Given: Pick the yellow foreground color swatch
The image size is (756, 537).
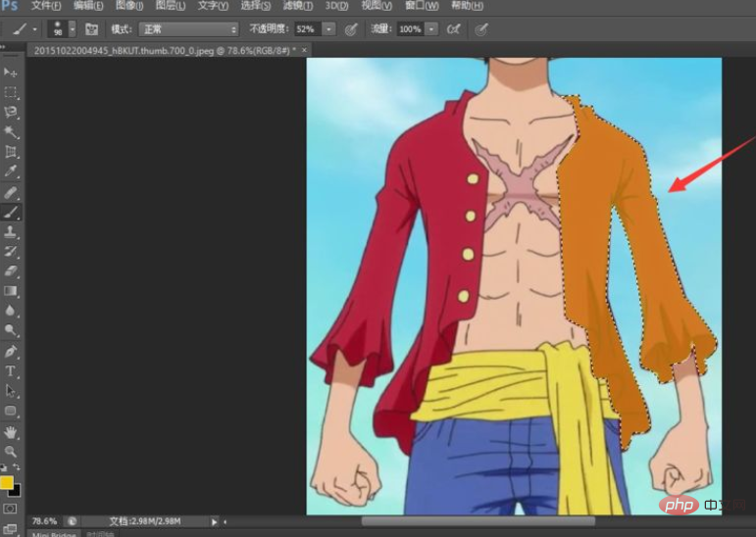Looking at the screenshot, I should click(6, 482).
